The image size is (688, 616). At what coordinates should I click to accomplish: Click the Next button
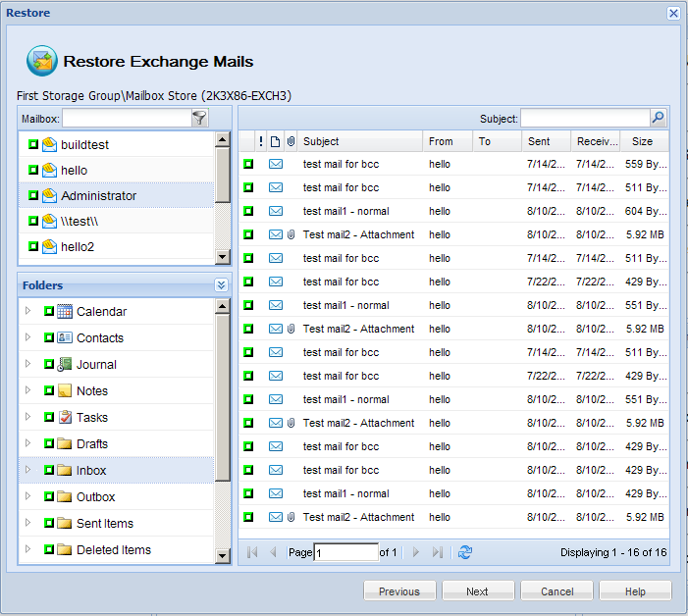pyautogui.click(x=478, y=591)
